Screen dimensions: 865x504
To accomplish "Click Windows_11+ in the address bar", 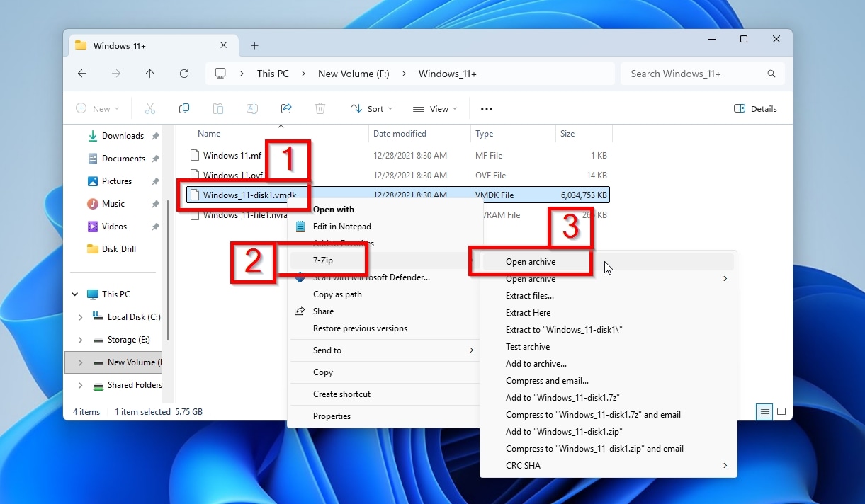I will [448, 74].
